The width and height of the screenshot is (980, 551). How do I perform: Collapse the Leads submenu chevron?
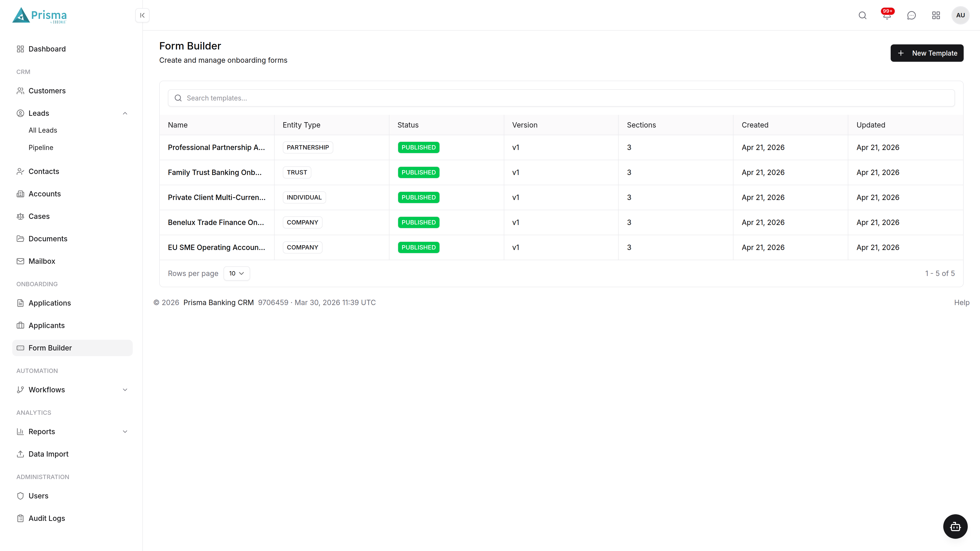(x=125, y=113)
